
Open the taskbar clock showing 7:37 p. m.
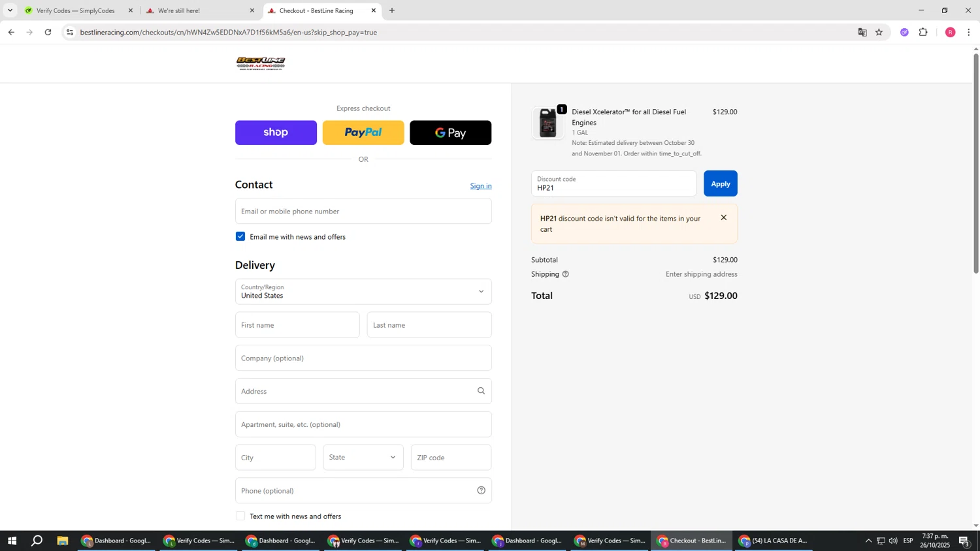(x=936, y=541)
